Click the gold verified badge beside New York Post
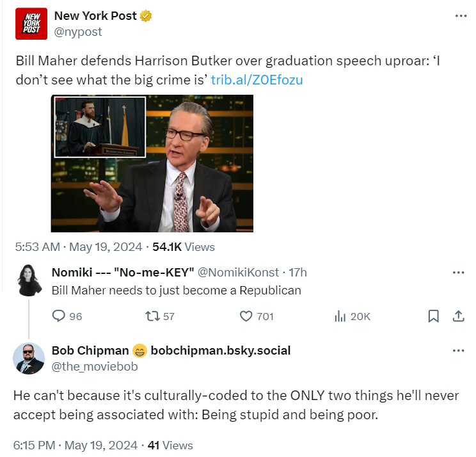This screenshot has width=476, height=457. click(147, 16)
